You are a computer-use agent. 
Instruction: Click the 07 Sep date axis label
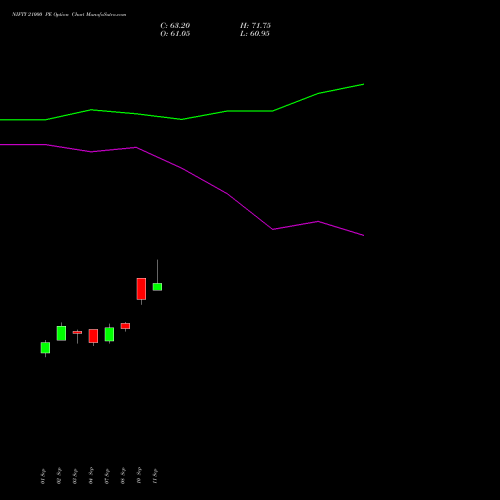pyautogui.click(x=107, y=476)
